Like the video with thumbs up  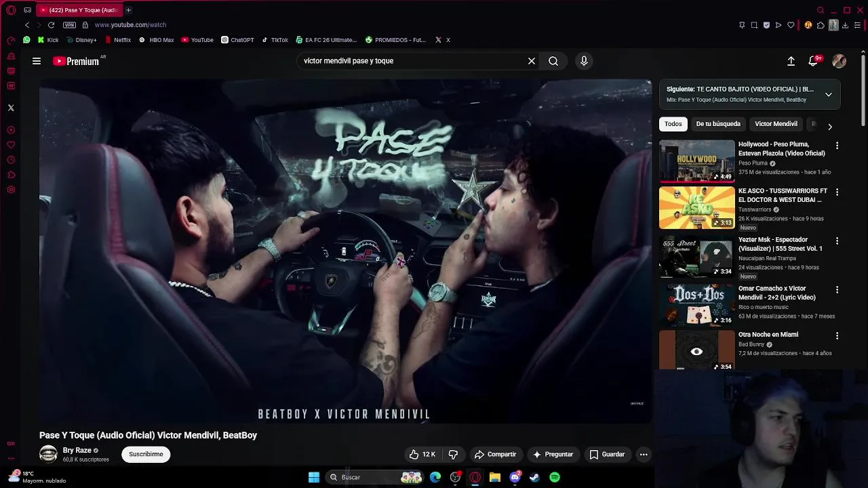click(422, 454)
